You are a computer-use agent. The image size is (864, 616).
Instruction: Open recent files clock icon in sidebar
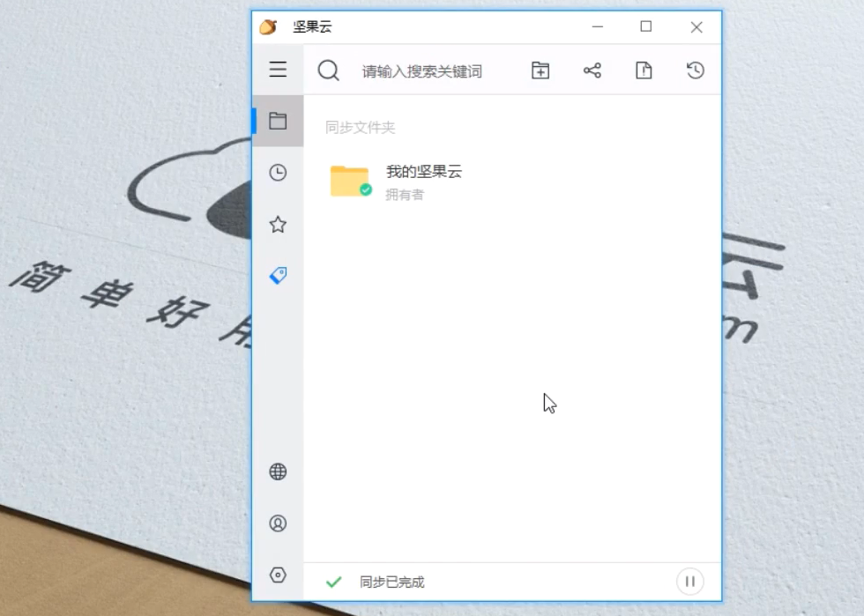[278, 173]
